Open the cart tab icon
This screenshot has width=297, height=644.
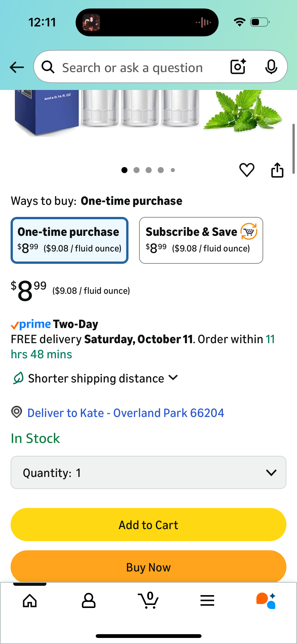tap(149, 600)
